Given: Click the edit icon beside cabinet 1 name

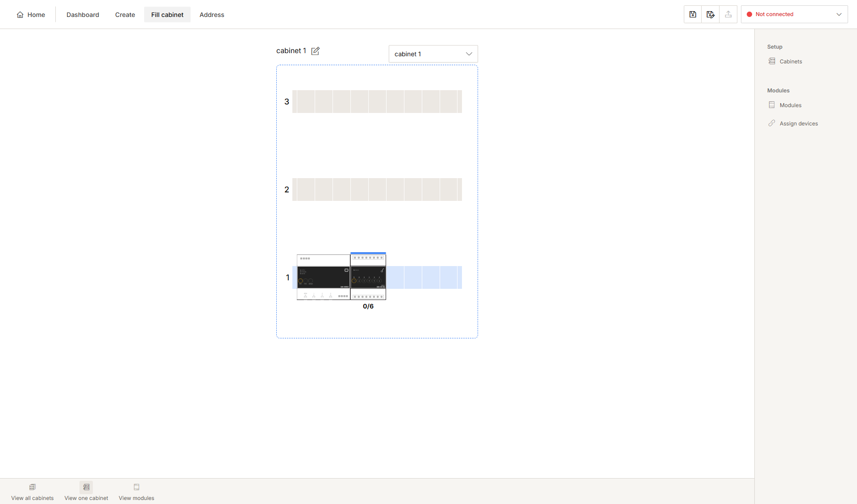Looking at the screenshot, I should coord(315,51).
